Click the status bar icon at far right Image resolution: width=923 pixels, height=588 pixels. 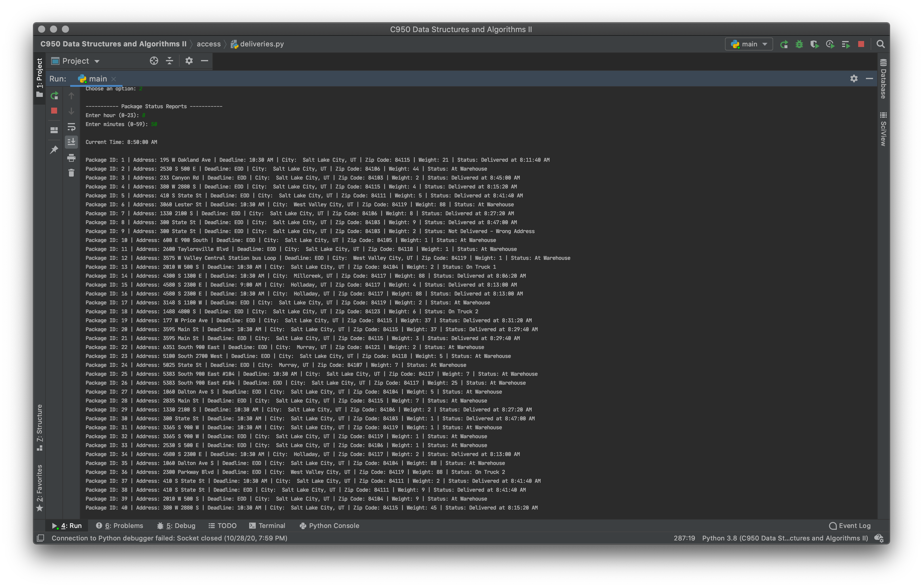pyautogui.click(x=879, y=538)
